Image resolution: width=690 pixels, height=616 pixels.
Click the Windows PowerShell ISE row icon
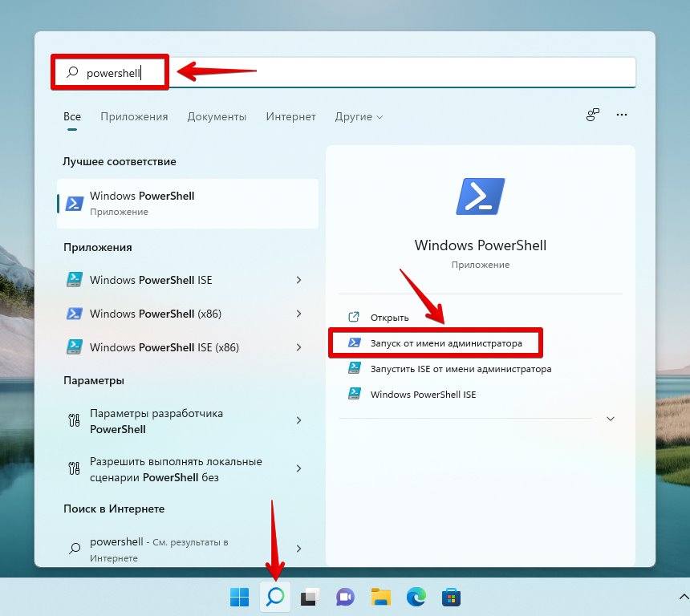75,280
